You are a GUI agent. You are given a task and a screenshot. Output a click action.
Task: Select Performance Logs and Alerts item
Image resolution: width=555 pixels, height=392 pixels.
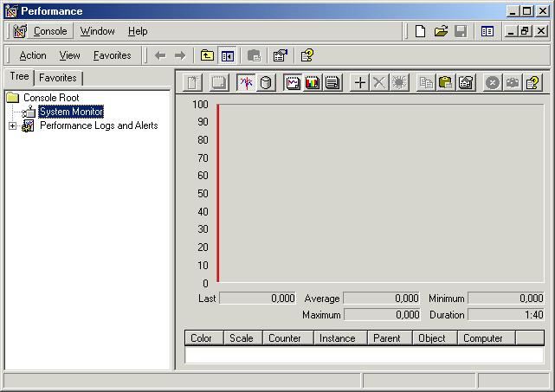pyautogui.click(x=99, y=125)
